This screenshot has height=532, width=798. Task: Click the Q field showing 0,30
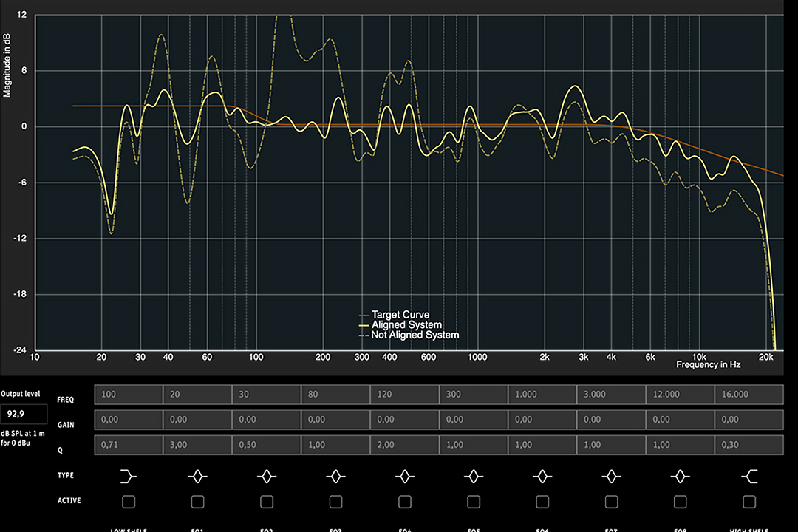pos(749,445)
